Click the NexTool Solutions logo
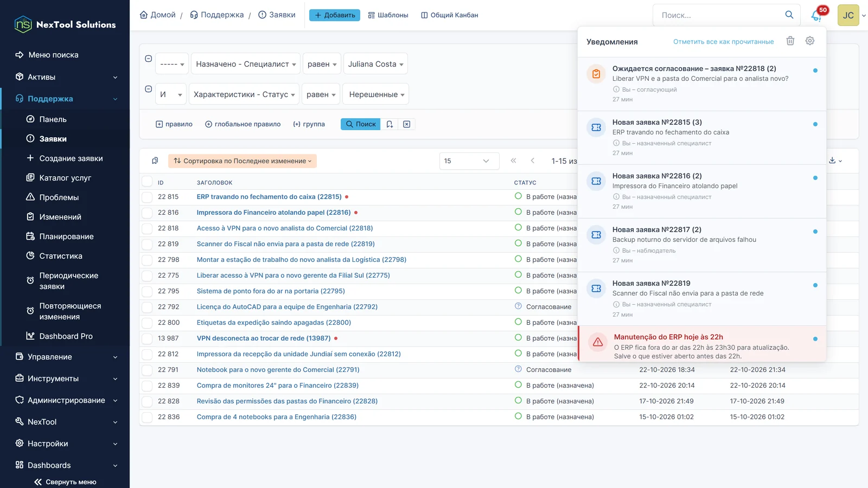This screenshot has width=868, height=488. coord(65,24)
